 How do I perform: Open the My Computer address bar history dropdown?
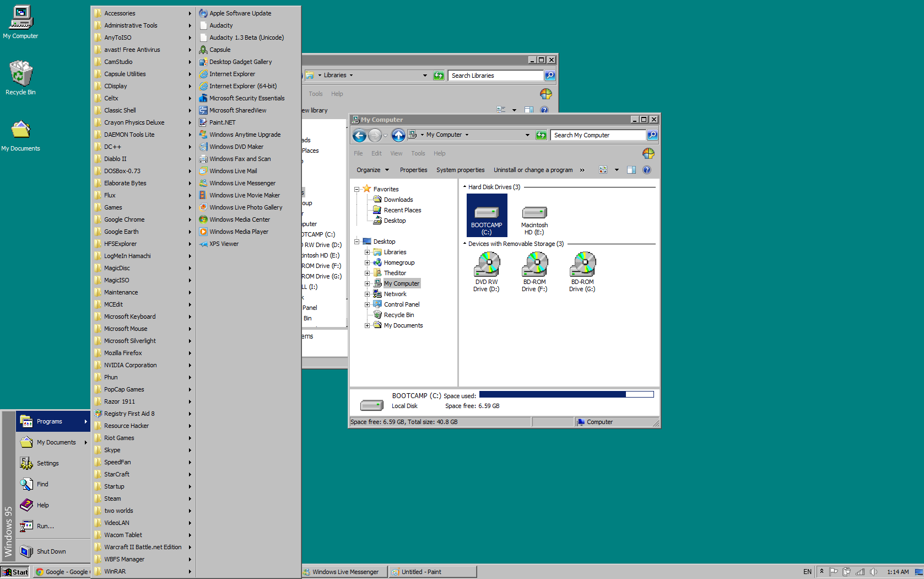pos(527,135)
